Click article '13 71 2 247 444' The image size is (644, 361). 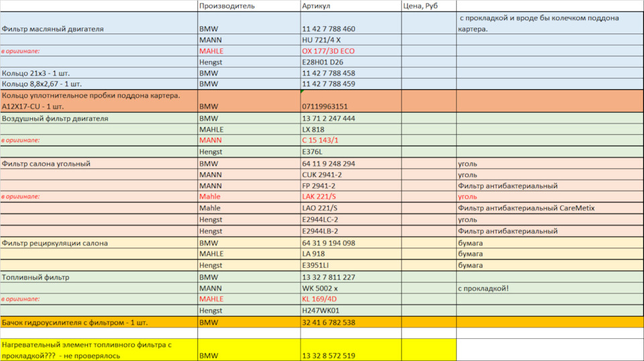pyautogui.click(x=351, y=118)
